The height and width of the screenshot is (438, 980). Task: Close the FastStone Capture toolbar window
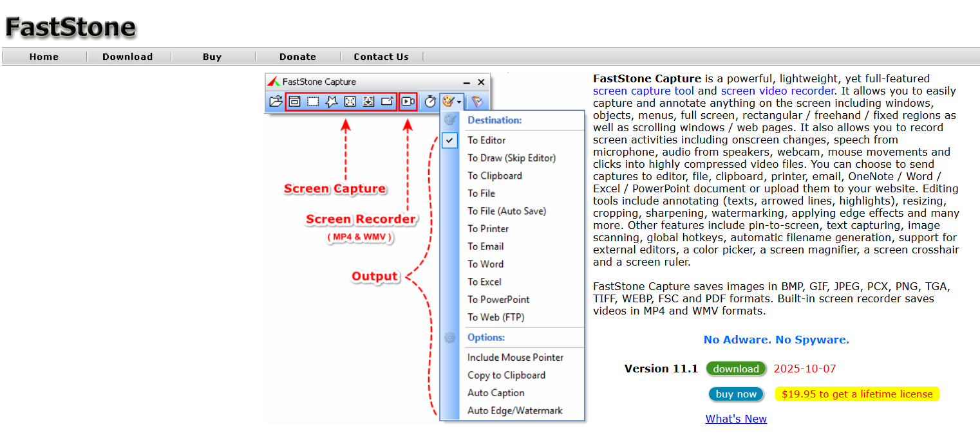coord(481,82)
